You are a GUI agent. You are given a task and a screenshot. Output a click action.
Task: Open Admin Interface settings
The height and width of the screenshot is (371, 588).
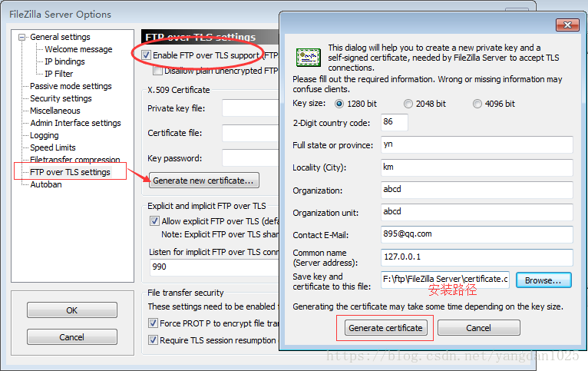tap(75, 123)
